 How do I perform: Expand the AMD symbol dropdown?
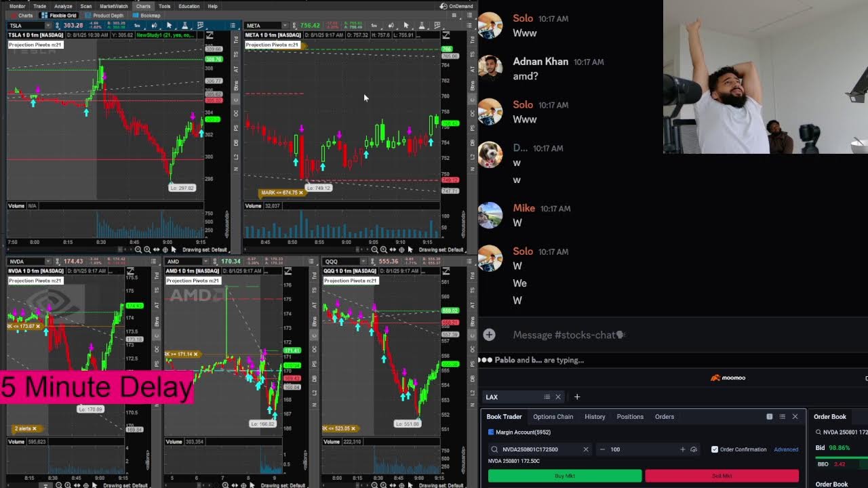click(x=205, y=262)
